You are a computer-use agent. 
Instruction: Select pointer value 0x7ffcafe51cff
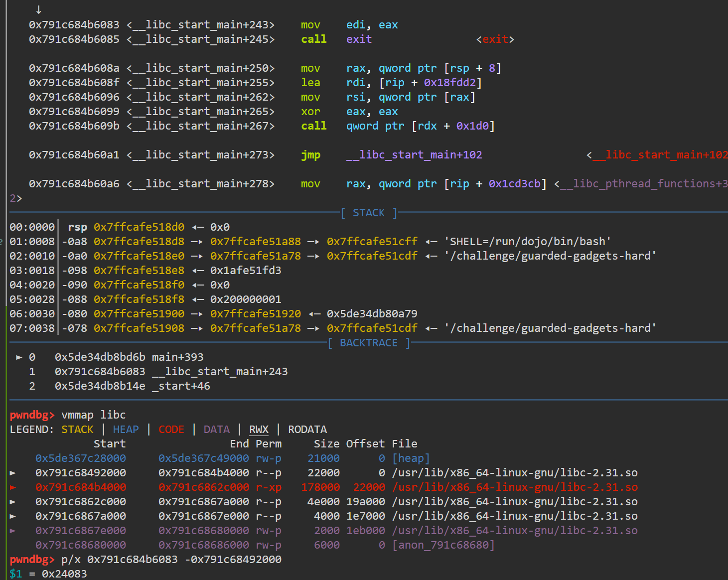click(x=372, y=242)
